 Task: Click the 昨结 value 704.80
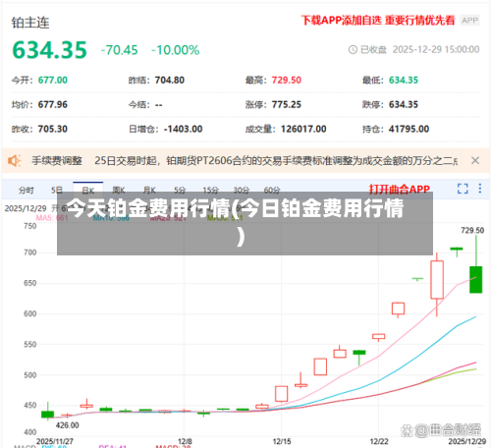[170, 81]
